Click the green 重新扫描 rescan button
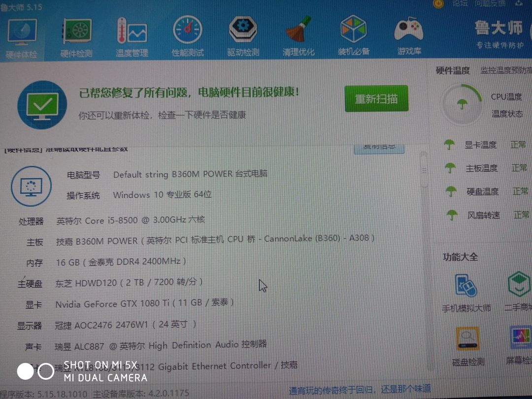532x399 pixels. [x=376, y=99]
